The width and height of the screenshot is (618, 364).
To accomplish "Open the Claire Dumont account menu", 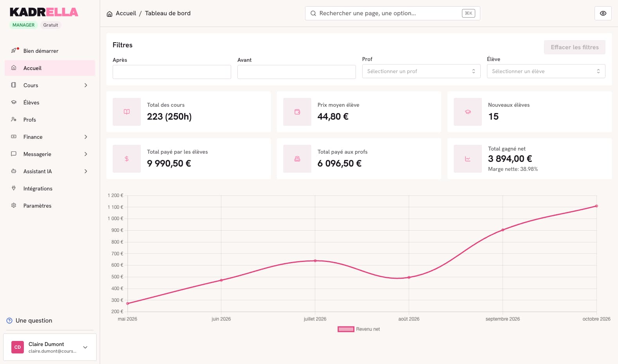I will 50,347.
